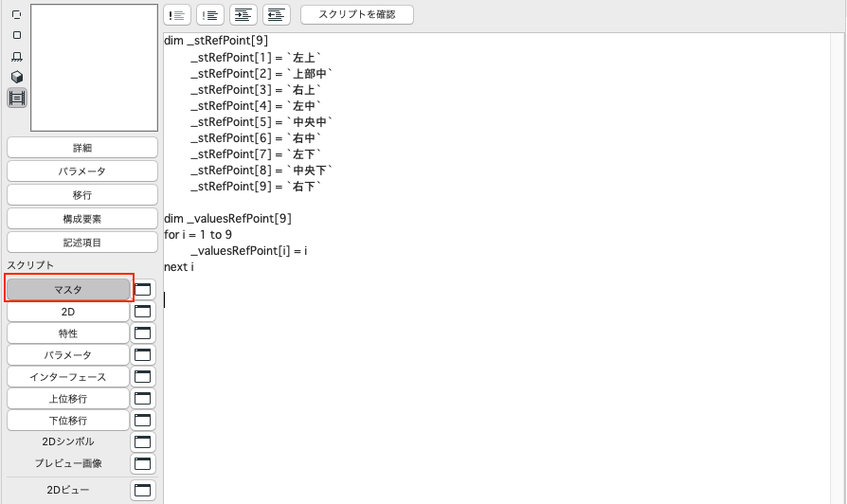
Task: Open 2Dシンボル in separate window icon
Action: (x=143, y=441)
